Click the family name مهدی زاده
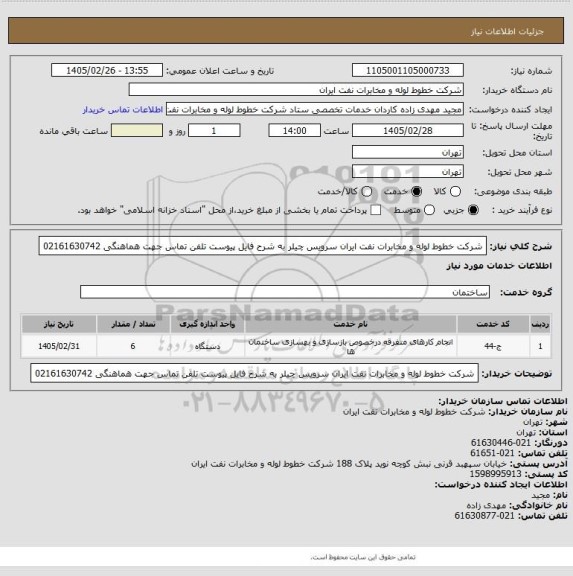 (486, 505)
